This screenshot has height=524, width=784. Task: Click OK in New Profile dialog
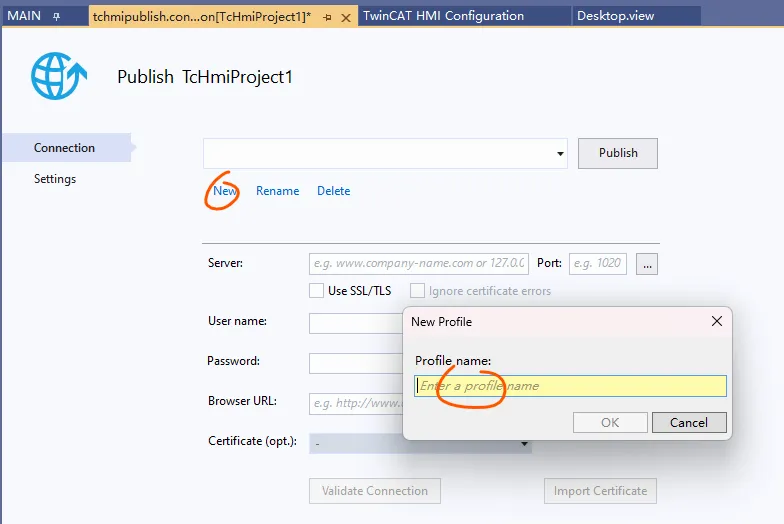click(610, 422)
